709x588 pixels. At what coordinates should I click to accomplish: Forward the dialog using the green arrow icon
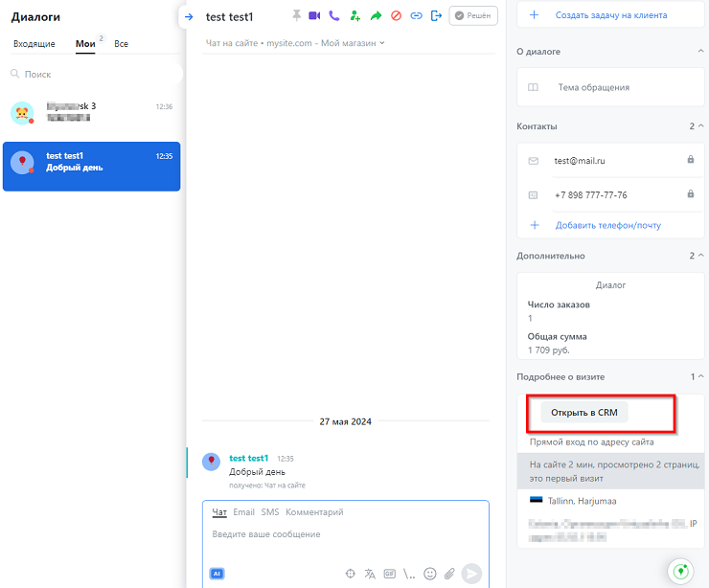[x=376, y=16]
